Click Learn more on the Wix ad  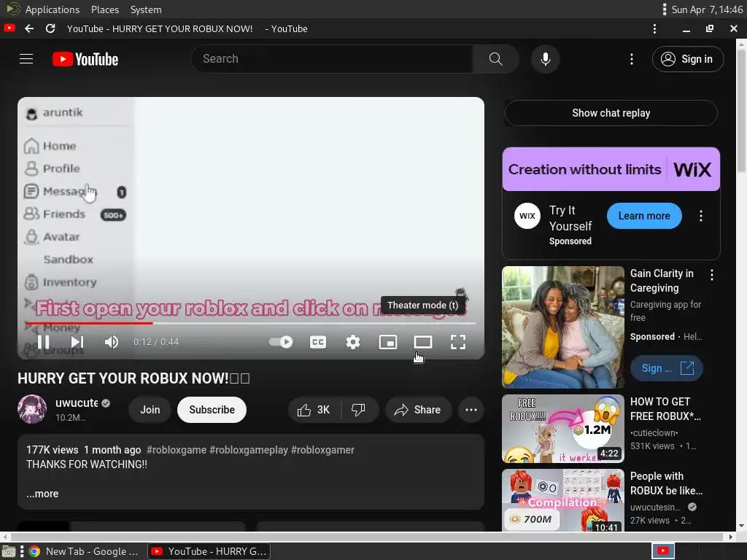644,216
